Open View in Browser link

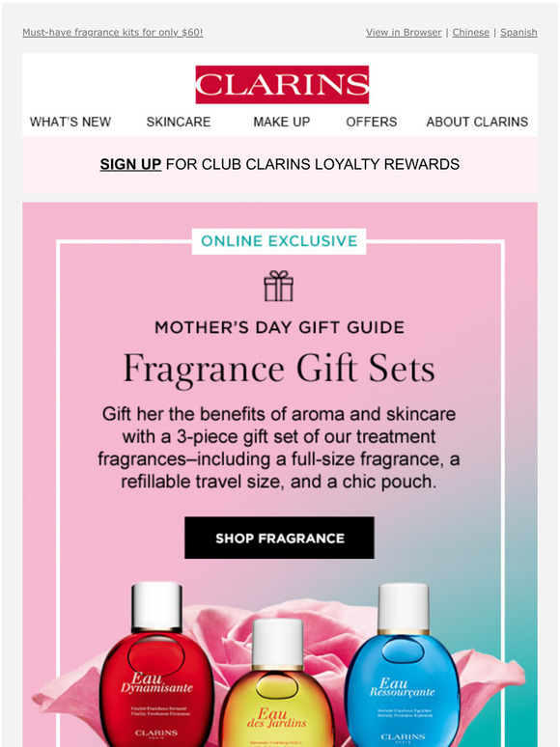pyautogui.click(x=404, y=33)
